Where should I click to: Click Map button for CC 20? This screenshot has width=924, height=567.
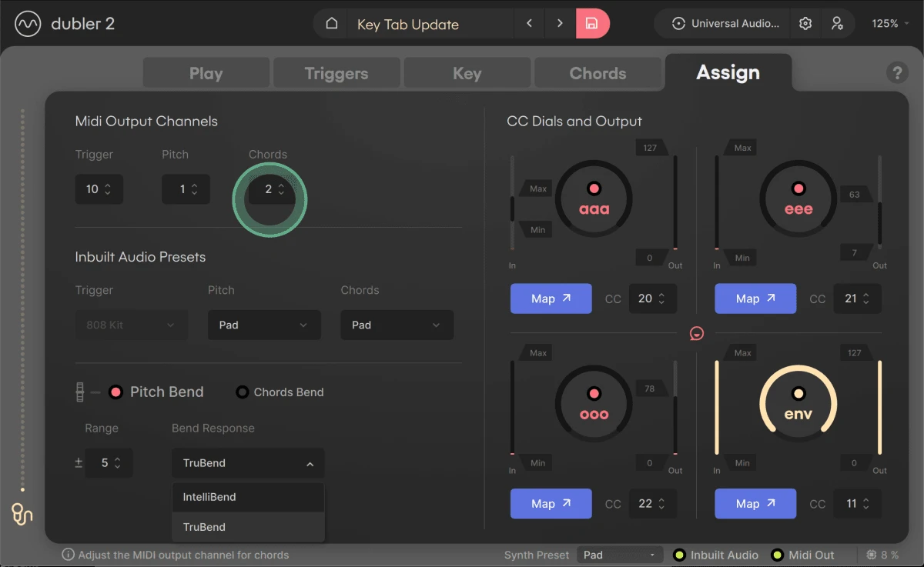pyautogui.click(x=551, y=299)
